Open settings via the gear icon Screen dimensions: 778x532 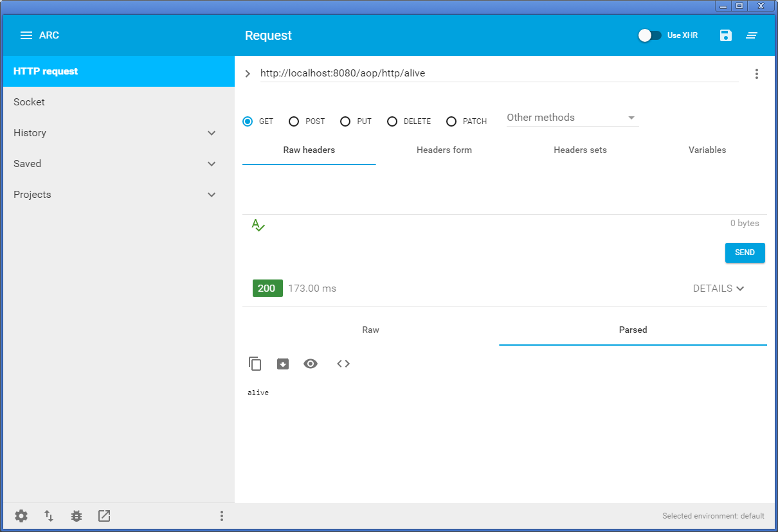(x=21, y=516)
